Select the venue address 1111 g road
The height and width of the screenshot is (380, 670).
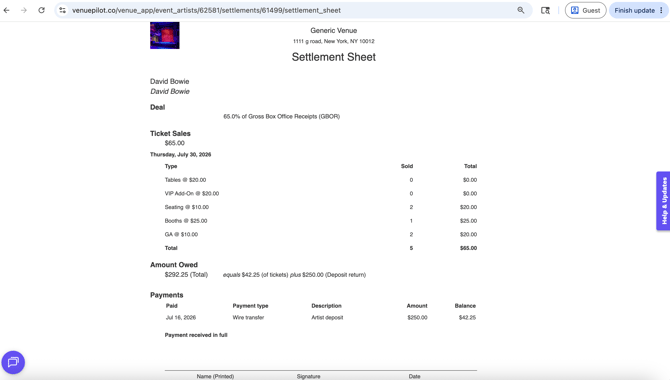(x=334, y=41)
